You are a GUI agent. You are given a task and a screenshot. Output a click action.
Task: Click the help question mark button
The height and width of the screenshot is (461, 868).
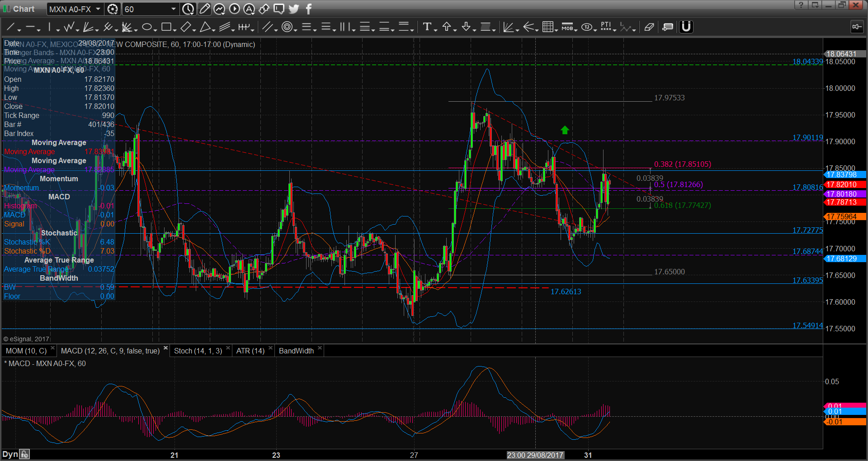pyautogui.click(x=801, y=5)
